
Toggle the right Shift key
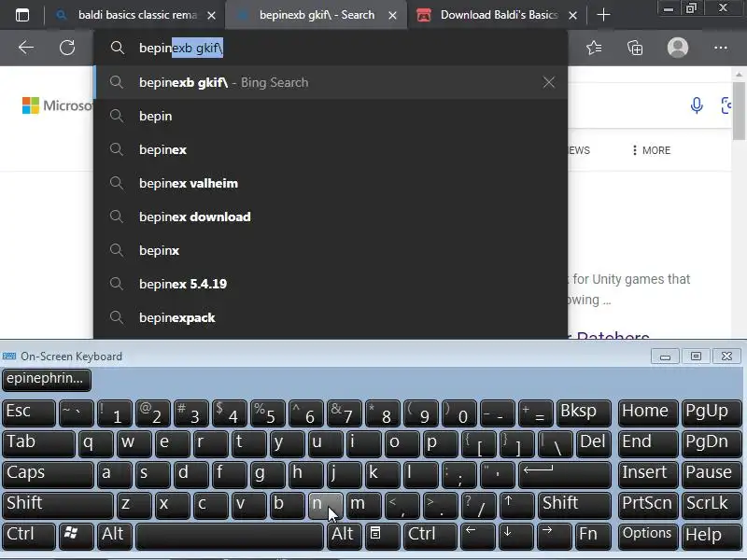(x=574, y=505)
